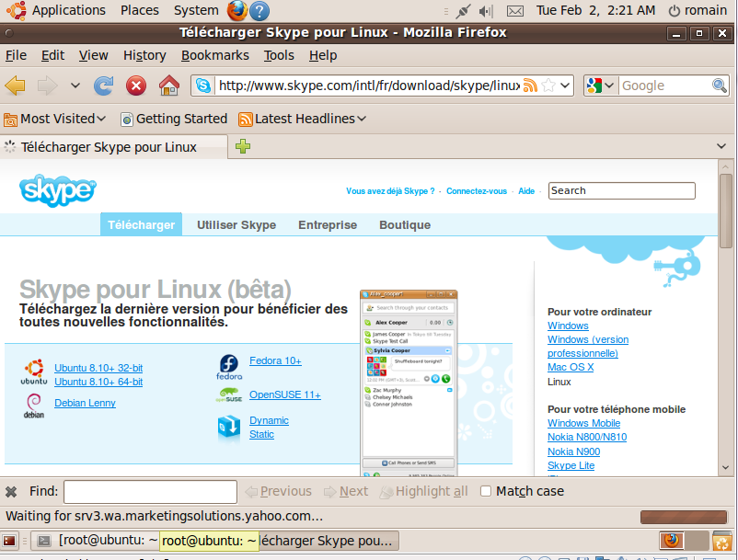Screen dimensions: 738x560
Task: Open the View menu
Action: coord(93,55)
